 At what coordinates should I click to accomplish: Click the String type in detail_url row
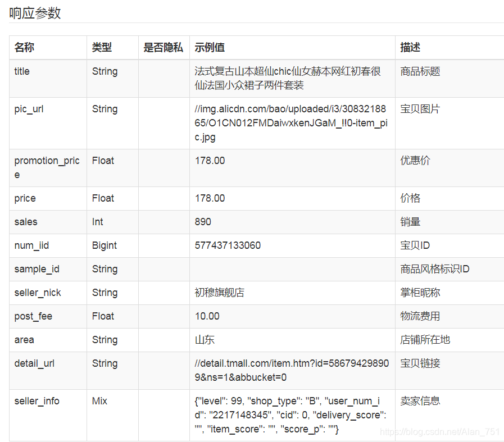pyautogui.click(x=105, y=363)
